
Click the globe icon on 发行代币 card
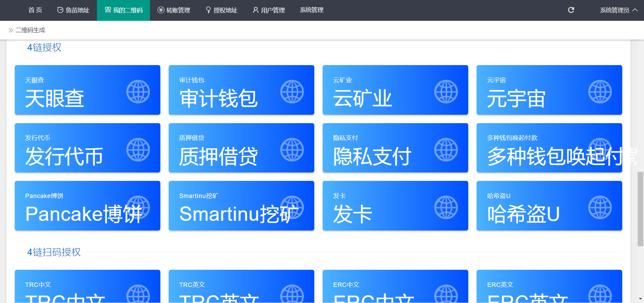pyautogui.click(x=138, y=150)
